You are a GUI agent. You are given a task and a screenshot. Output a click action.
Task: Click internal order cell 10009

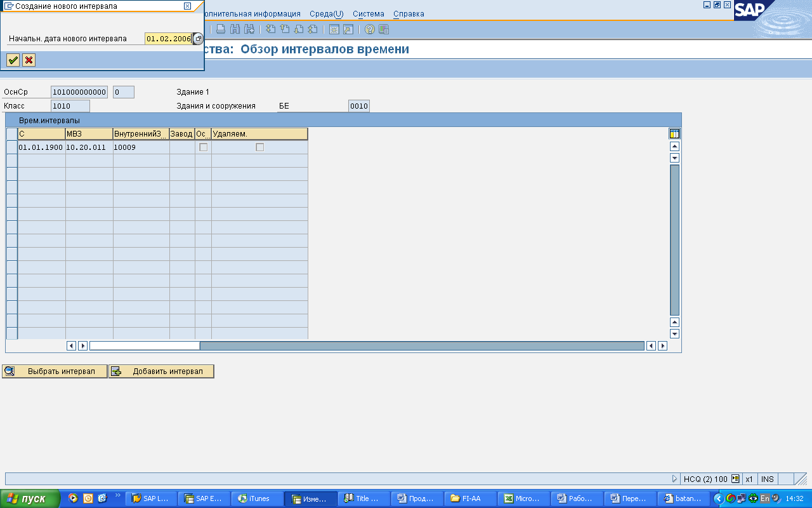141,147
